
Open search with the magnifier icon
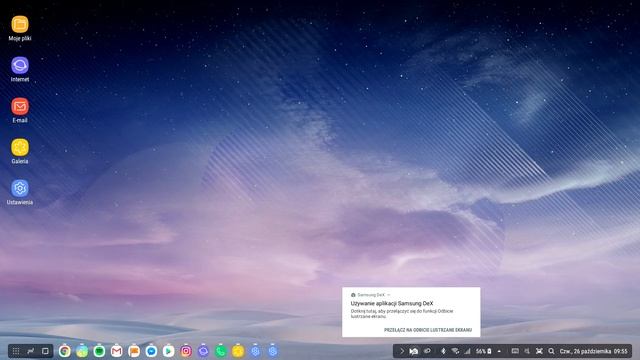coord(551,351)
